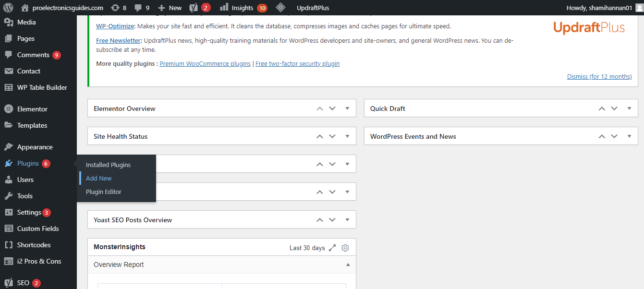
Task: Click the Last 30 days date range
Action: (307, 248)
